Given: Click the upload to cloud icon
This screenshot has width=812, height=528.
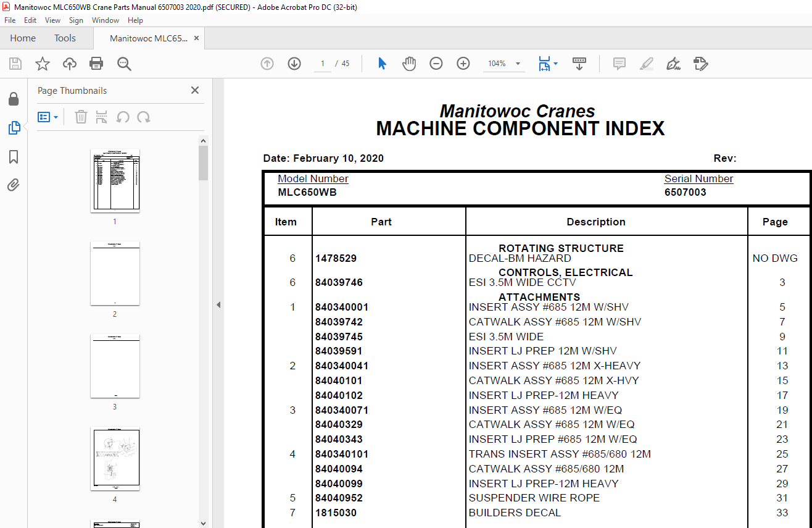Looking at the screenshot, I should point(70,64).
